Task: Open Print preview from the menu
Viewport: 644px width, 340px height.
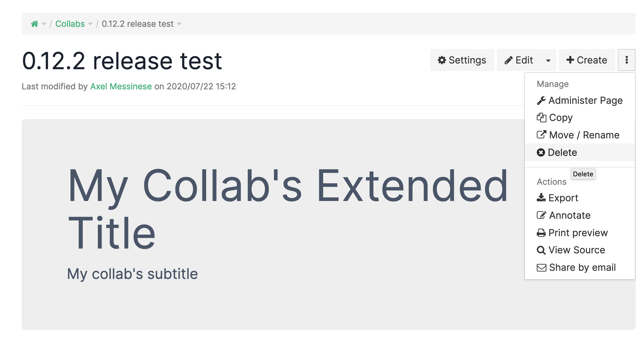Action: pos(572,233)
